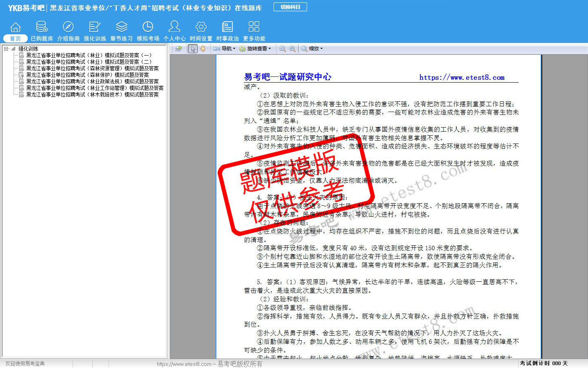Open 林业 模拟试题及答案（二）
588x368 pixels.
(89, 62)
